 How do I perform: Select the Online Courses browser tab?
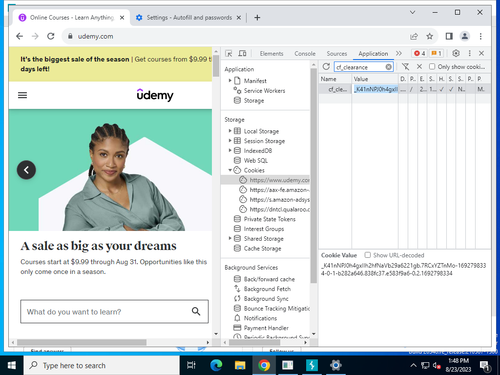click(71, 18)
